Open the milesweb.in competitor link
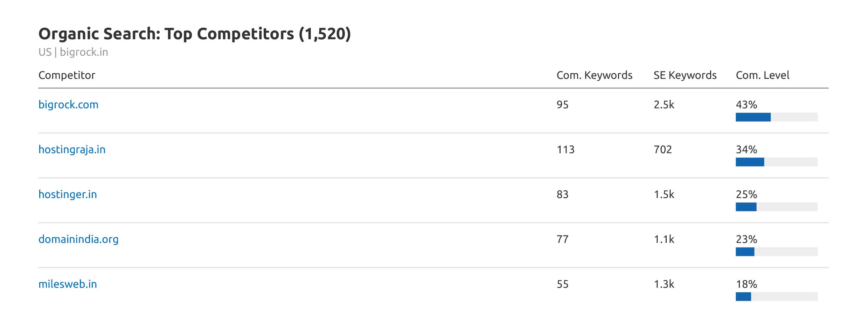 pos(68,284)
